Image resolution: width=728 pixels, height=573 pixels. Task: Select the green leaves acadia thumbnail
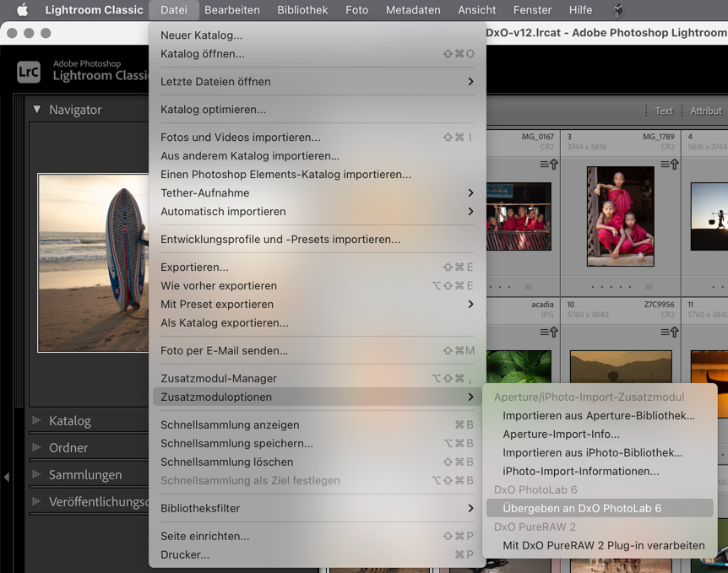tap(519, 367)
